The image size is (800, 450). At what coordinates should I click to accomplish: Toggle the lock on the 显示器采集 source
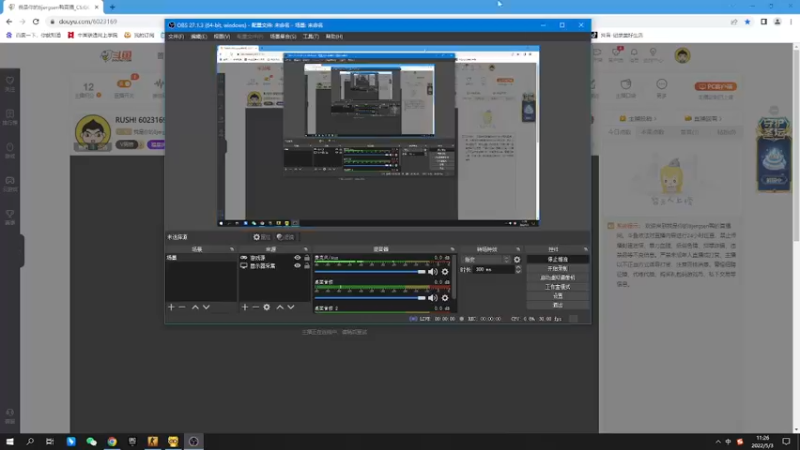click(x=307, y=265)
